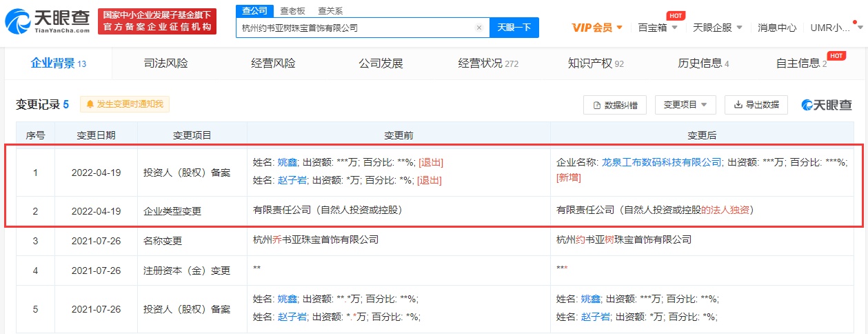This screenshot has height=334, width=868.
Task: Open 龙泉工布数码科技有限公司 company link
Action: [x=662, y=162]
